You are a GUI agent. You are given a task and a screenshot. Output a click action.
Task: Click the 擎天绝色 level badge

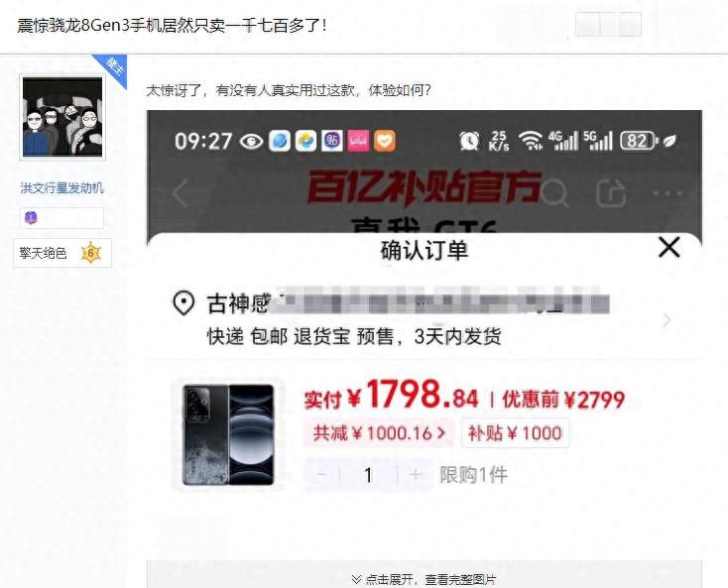click(x=62, y=253)
